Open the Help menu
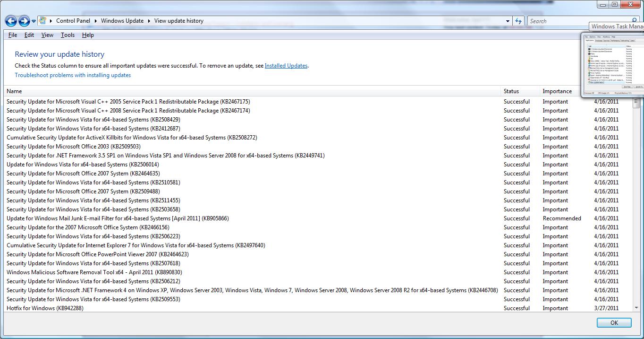Screen dimensions: 644x339 88,35
